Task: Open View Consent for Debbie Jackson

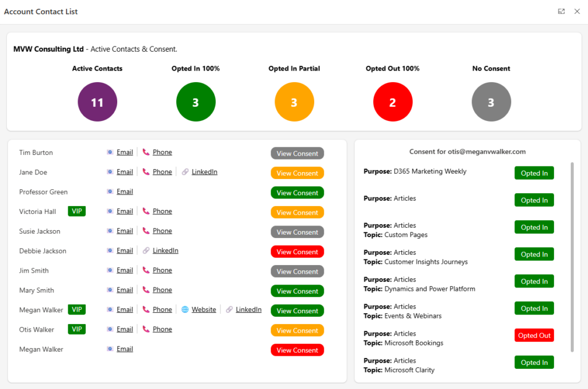Action: (297, 252)
